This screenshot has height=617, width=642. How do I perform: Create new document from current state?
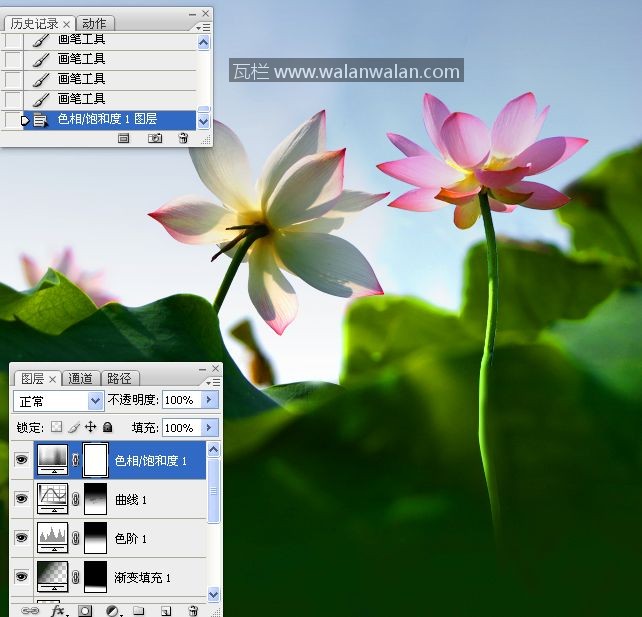coord(124,139)
